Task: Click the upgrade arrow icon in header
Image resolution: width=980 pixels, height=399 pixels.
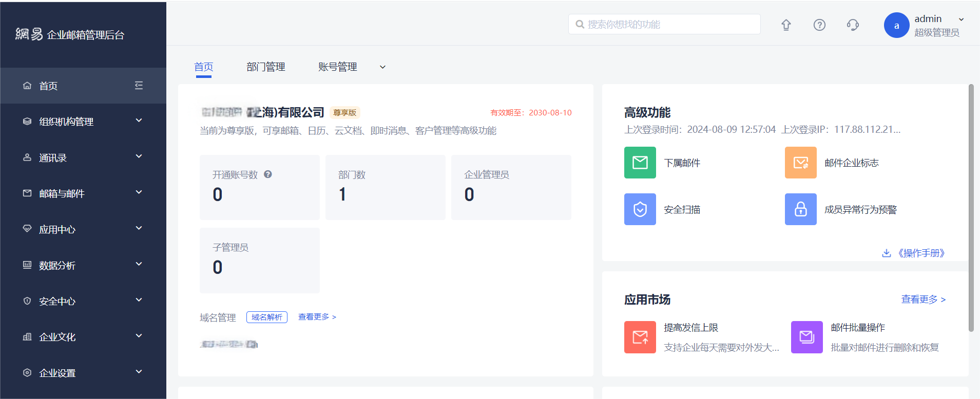Action: [x=786, y=25]
